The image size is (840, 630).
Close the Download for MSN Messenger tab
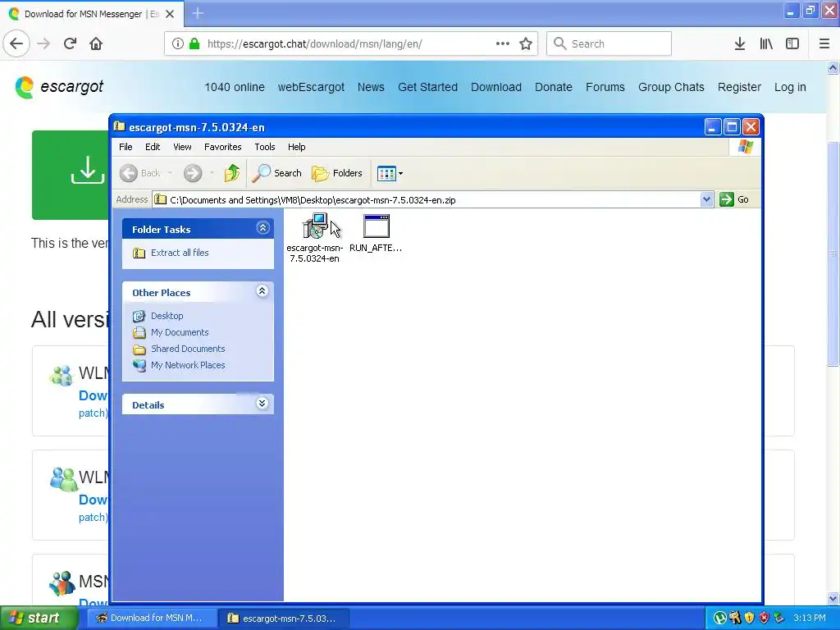170,14
